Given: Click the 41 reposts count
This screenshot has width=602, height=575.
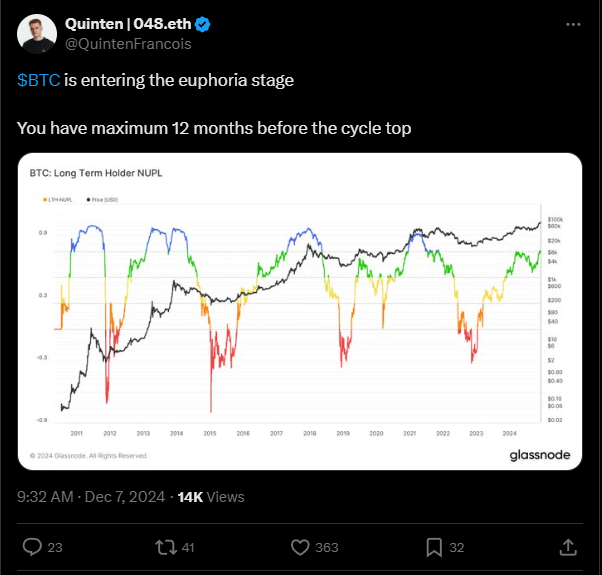Looking at the screenshot, I should (188, 547).
